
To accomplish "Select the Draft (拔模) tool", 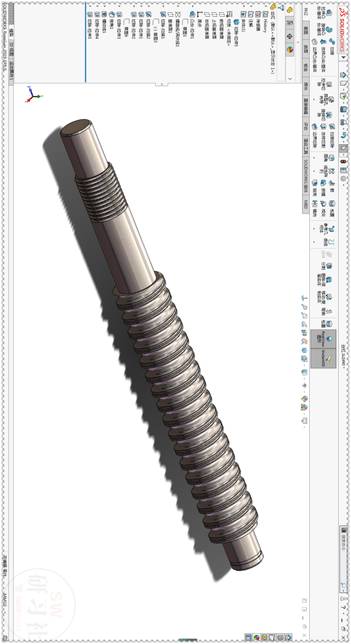I will pyautogui.click(x=323, y=183).
